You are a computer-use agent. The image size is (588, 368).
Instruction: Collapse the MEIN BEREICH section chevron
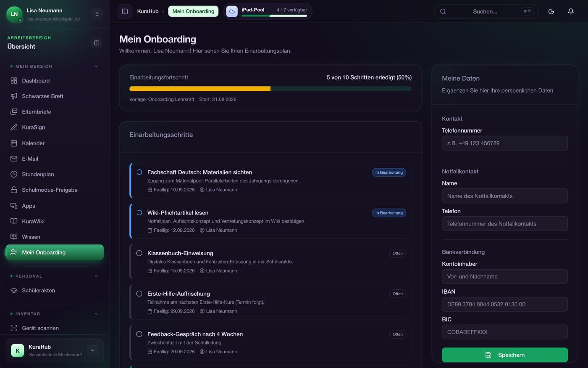tap(96, 66)
